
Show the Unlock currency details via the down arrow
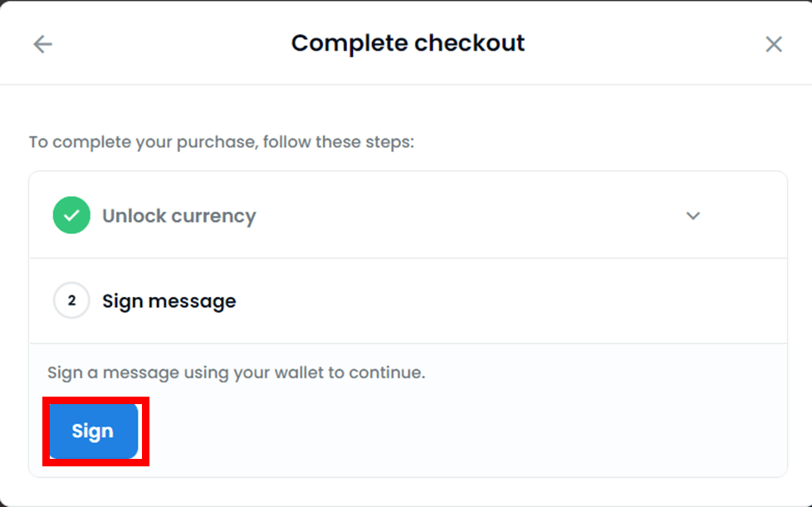693,215
